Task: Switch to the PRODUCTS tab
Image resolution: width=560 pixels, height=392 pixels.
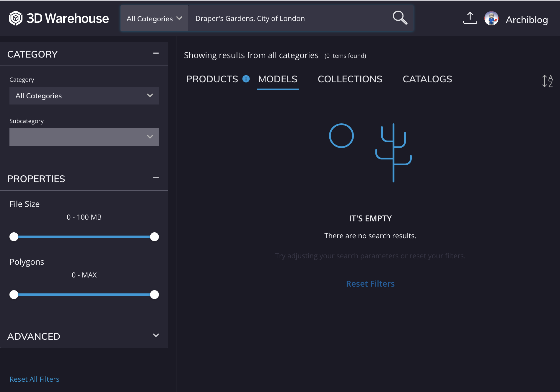Action: 212,79
